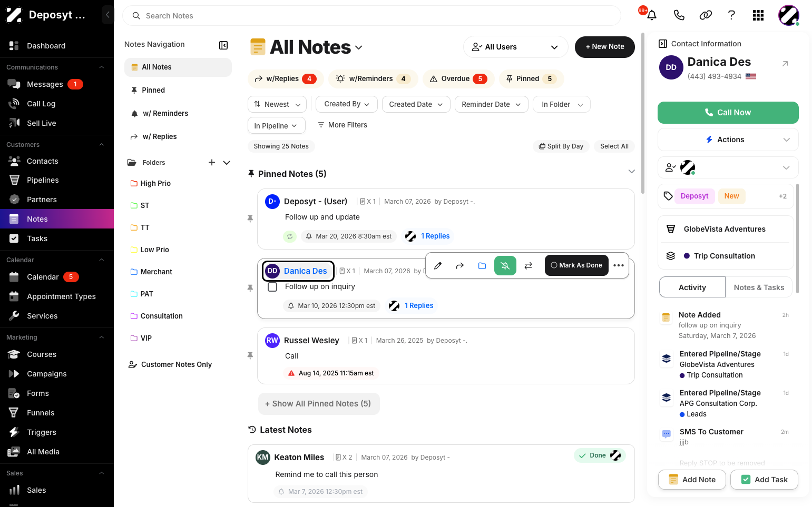812x507 pixels.
Task: Open the notifications bell
Action: tap(652, 15)
